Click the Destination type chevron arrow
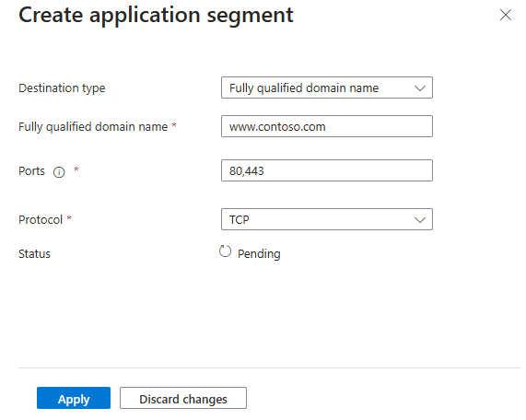Image resolution: width=526 pixels, height=420 pixels. coord(420,88)
